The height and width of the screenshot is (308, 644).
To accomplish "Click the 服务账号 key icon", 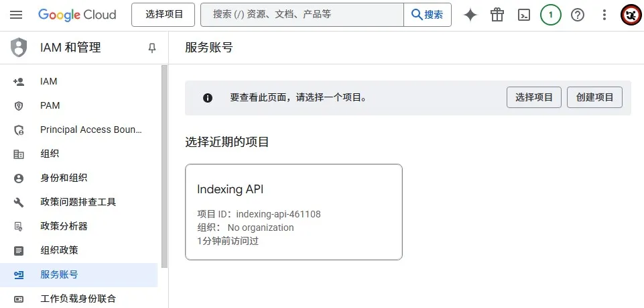I will [x=19, y=275].
